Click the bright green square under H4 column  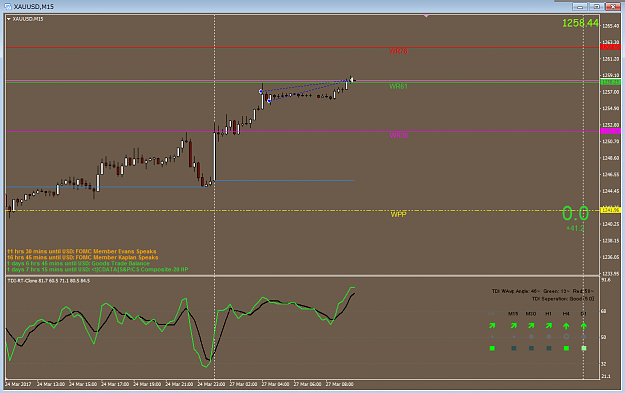pos(566,348)
